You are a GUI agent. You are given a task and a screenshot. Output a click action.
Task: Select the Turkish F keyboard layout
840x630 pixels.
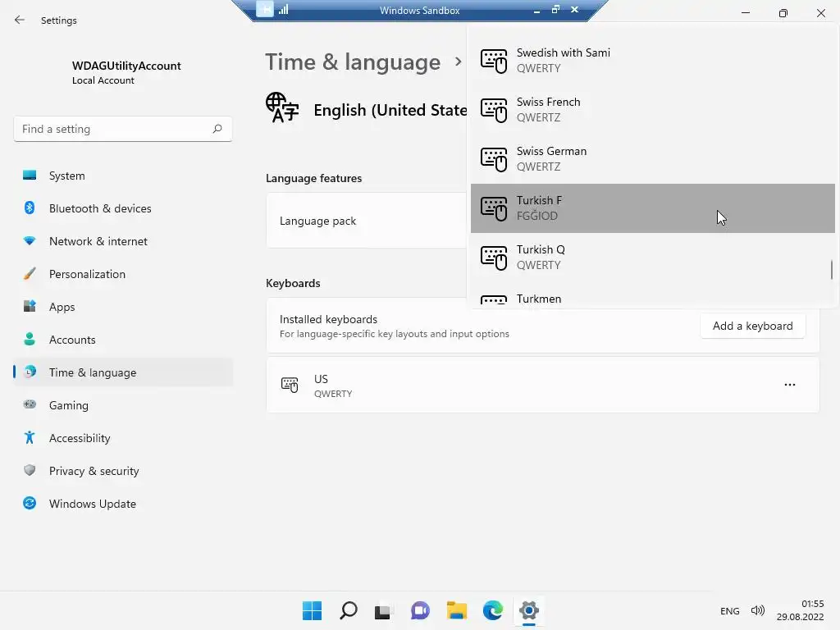click(652, 208)
